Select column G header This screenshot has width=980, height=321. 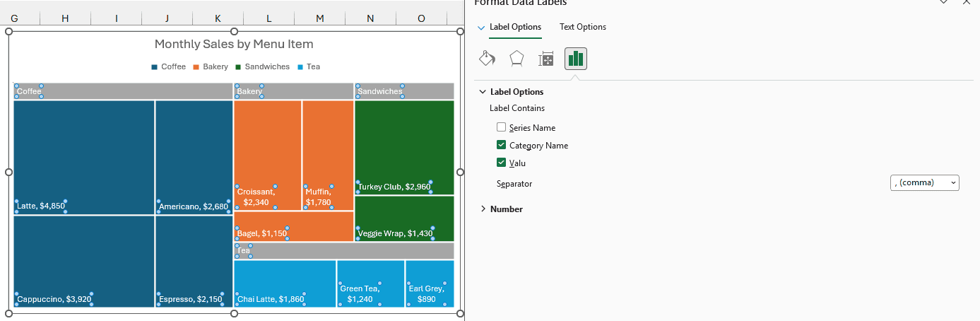pyautogui.click(x=15, y=18)
